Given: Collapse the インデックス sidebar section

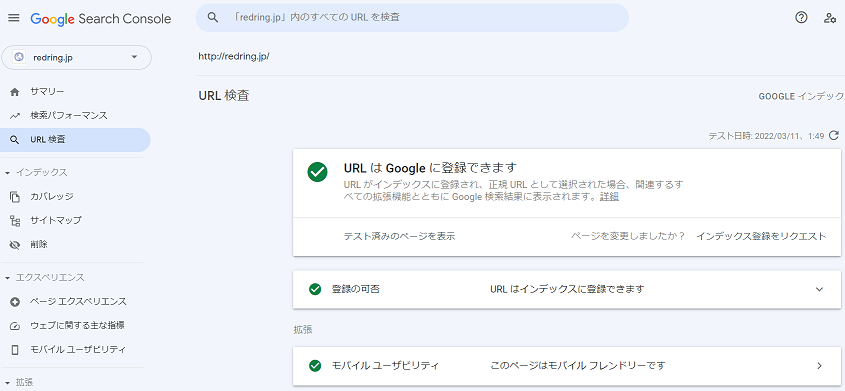Looking at the screenshot, I should coord(8,173).
